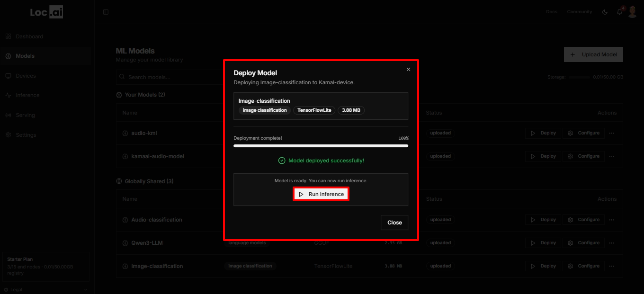The image size is (644, 294).
Task: Open the Community link in the header
Action: coord(580,12)
